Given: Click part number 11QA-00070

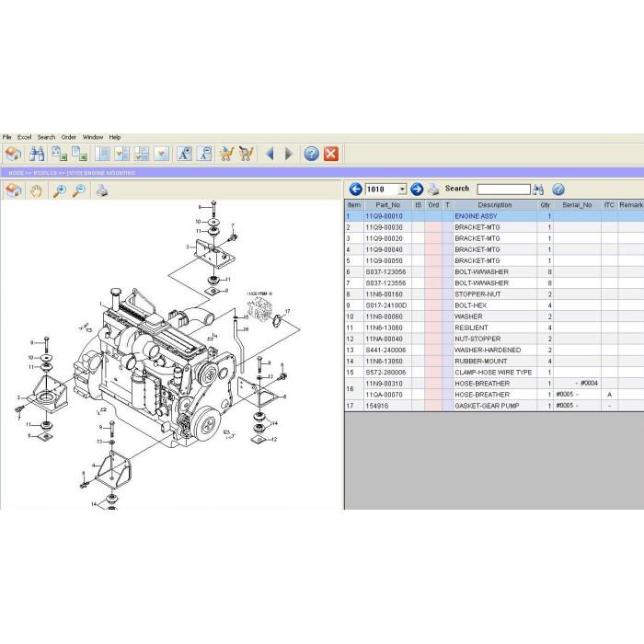Looking at the screenshot, I should 384,395.
